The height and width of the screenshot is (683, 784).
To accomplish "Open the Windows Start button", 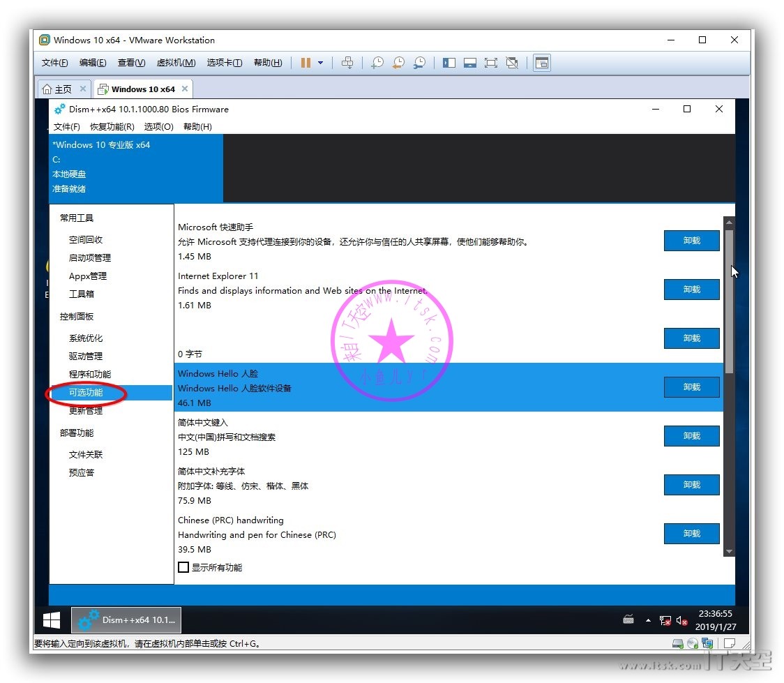I will pyautogui.click(x=52, y=620).
